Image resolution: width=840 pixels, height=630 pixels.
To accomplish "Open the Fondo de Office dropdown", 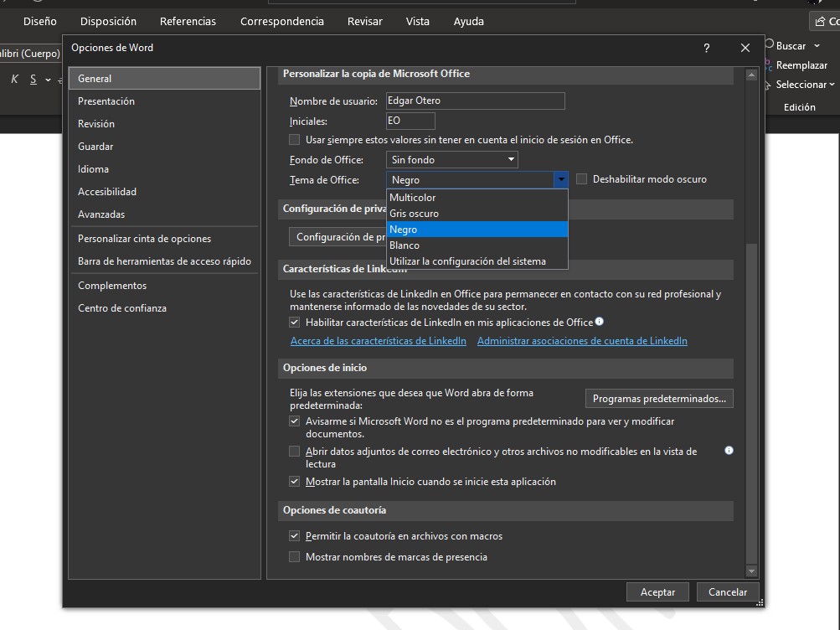I will [x=452, y=160].
